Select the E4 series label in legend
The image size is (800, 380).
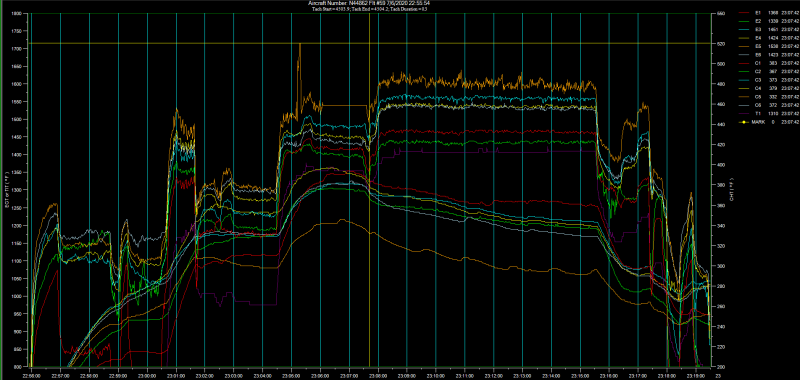click(758, 38)
